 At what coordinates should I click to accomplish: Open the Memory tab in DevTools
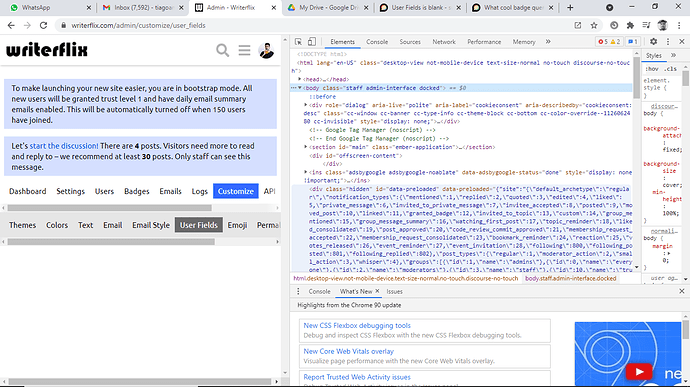click(x=524, y=42)
